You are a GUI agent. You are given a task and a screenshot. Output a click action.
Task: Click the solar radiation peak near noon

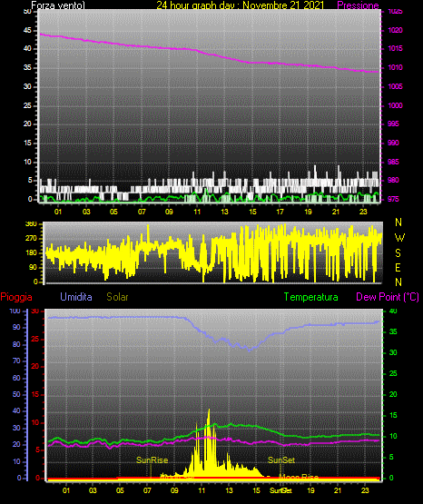pos(209,410)
